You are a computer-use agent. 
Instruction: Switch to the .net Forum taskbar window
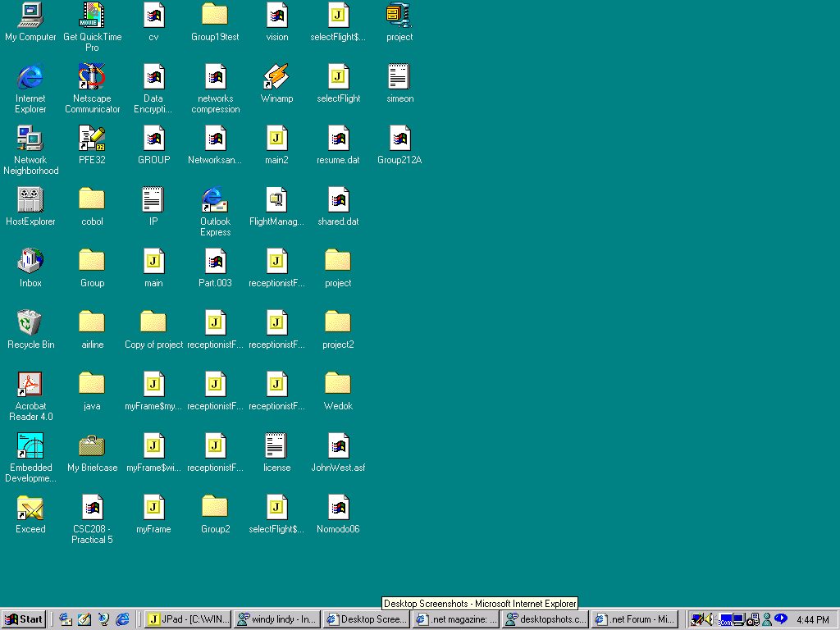[634, 619]
